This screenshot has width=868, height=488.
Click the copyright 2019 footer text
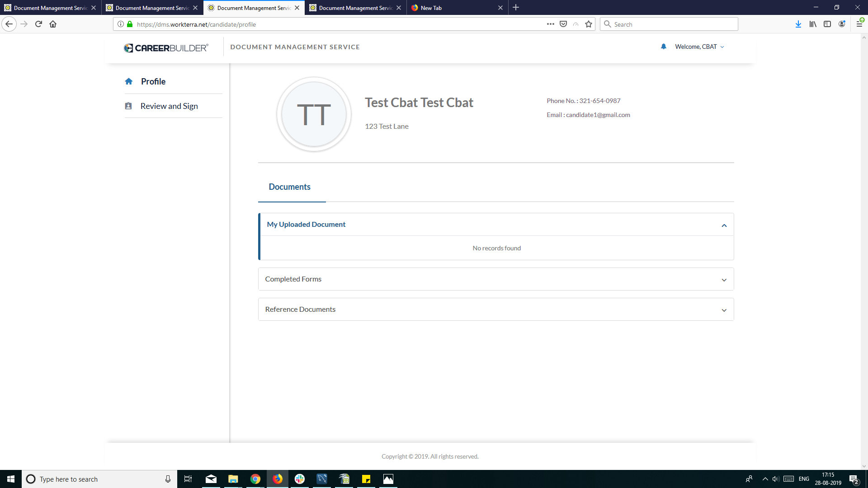point(430,456)
